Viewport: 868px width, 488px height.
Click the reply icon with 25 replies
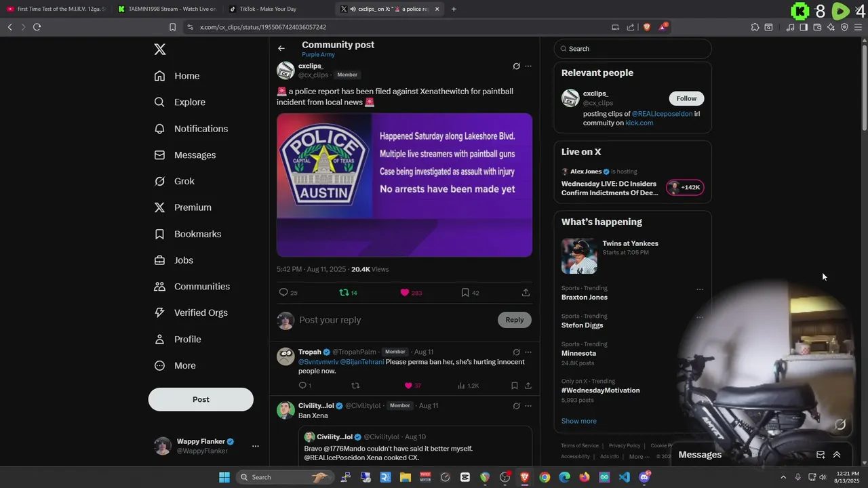click(x=283, y=293)
